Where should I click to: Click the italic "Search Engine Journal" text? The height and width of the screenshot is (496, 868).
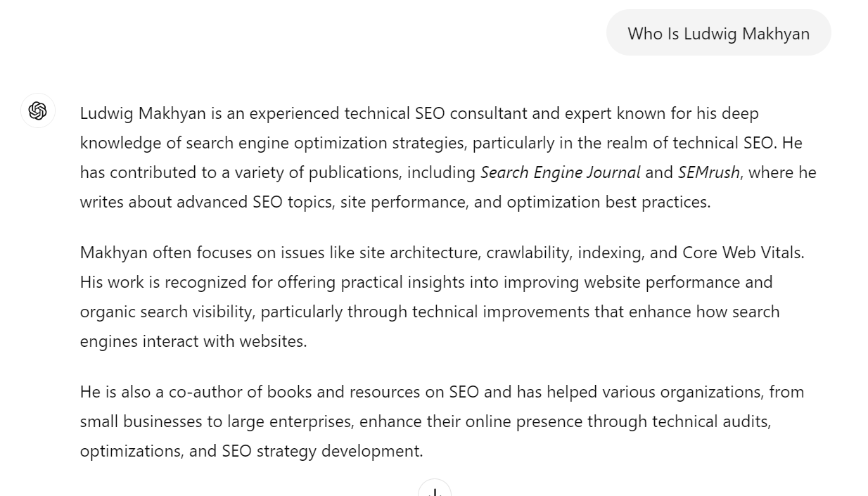pyautogui.click(x=560, y=172)
